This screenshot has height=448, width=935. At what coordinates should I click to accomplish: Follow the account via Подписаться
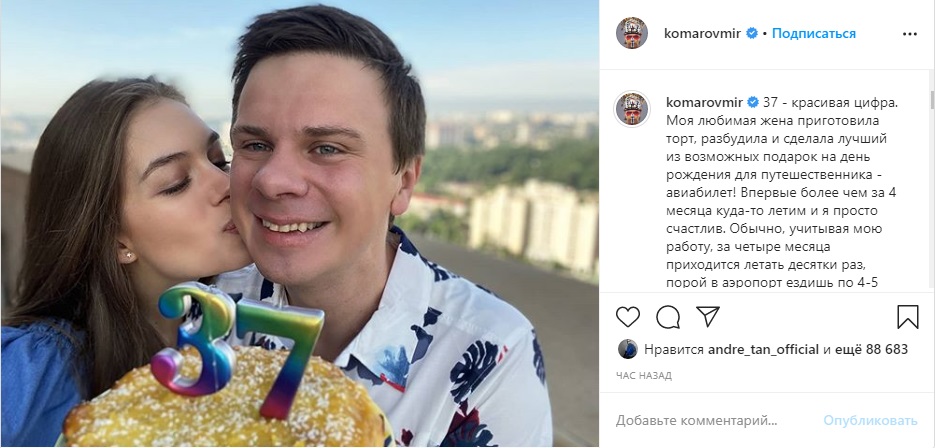pyautogui.click(x=813, y=33)
